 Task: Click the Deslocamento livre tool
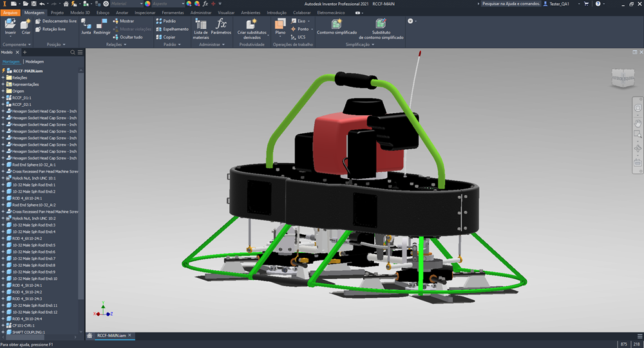[x=56, y=21]
